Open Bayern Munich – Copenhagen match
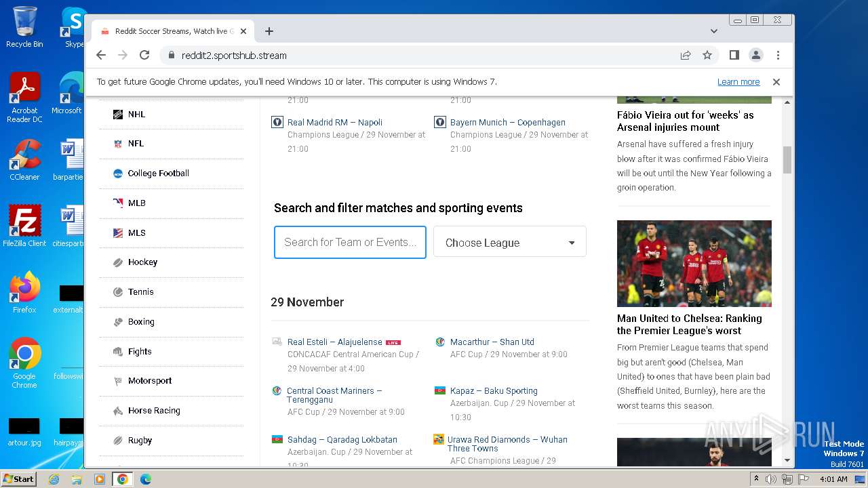The width and height of the screenshot is (868, 488). pos(508,123)
